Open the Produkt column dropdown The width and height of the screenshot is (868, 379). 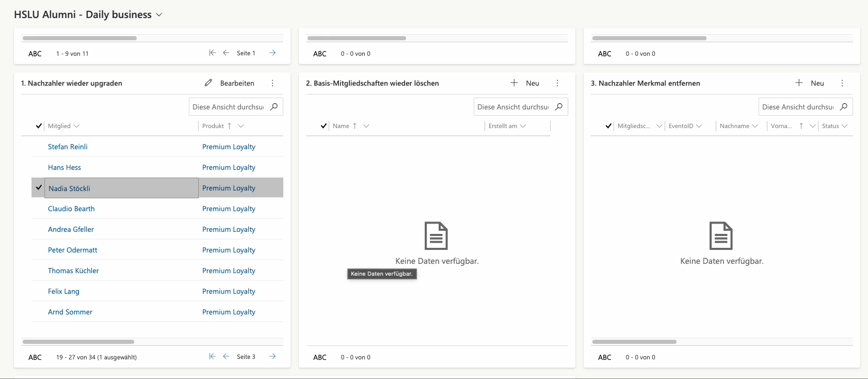[240, 126]
